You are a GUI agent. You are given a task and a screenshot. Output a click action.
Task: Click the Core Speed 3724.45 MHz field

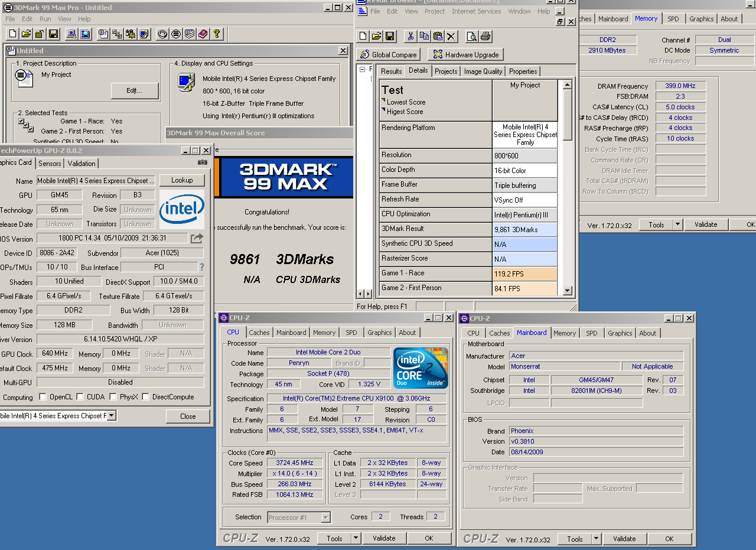pos(295,463)
